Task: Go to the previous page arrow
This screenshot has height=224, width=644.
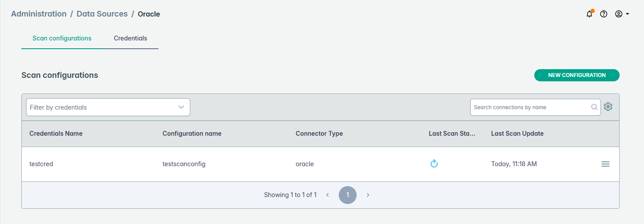Action: click(x=328, y=195)
